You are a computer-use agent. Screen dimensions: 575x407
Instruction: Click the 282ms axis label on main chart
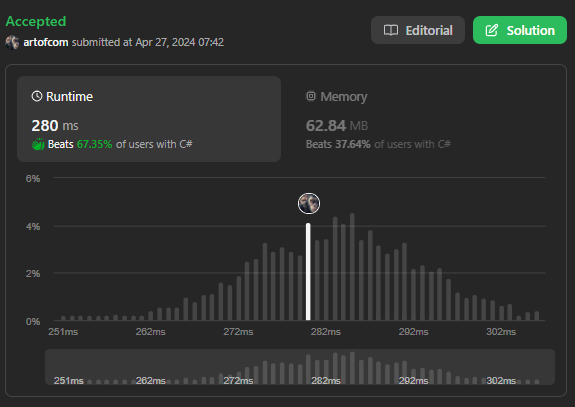point(326,332)
